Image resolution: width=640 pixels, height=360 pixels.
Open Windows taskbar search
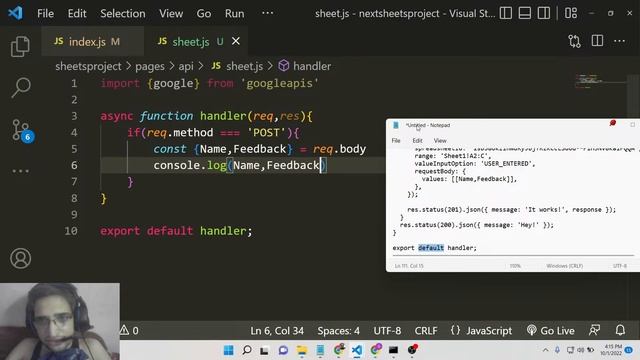247,350
